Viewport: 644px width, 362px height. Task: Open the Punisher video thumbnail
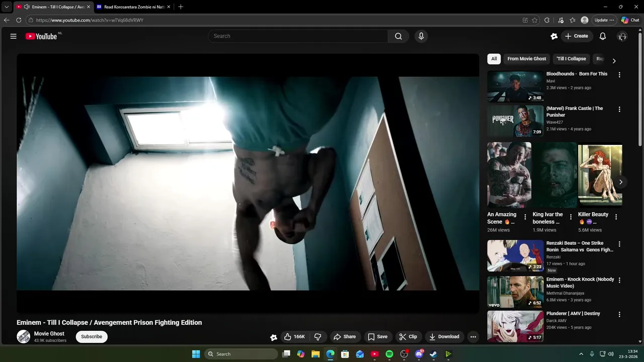515,121
